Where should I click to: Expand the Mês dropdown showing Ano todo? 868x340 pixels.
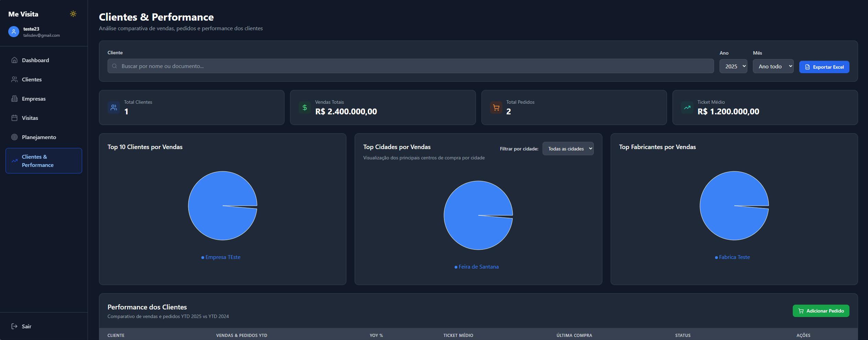click(x=773, y=66)
